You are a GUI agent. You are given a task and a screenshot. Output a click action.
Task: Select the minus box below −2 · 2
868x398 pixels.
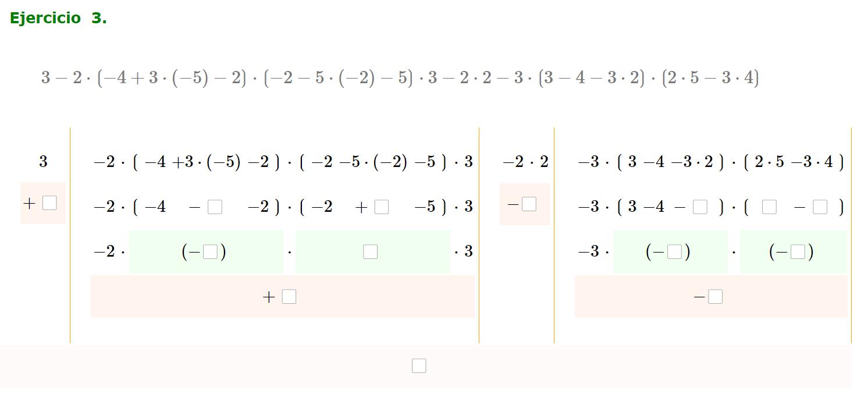pos(529,204)
